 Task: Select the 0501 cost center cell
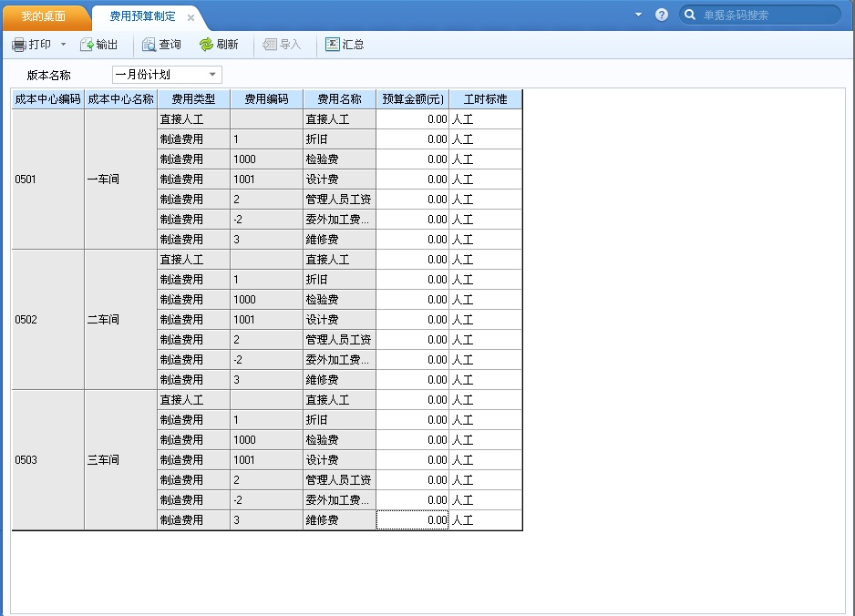(x=48, y=180)
